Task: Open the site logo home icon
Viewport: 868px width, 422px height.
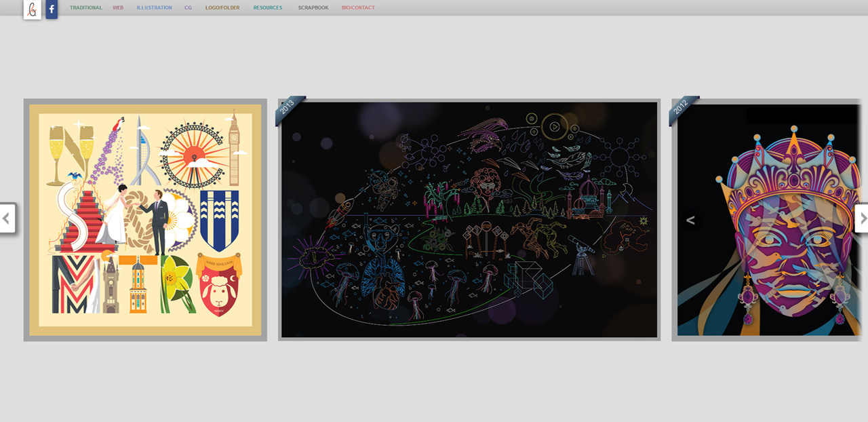Action: pos(32,9)
